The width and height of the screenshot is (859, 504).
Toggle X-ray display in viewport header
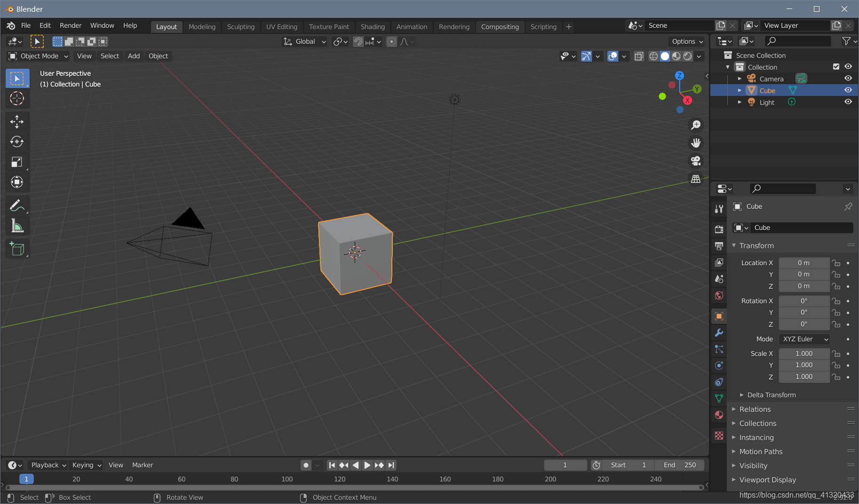639,56
